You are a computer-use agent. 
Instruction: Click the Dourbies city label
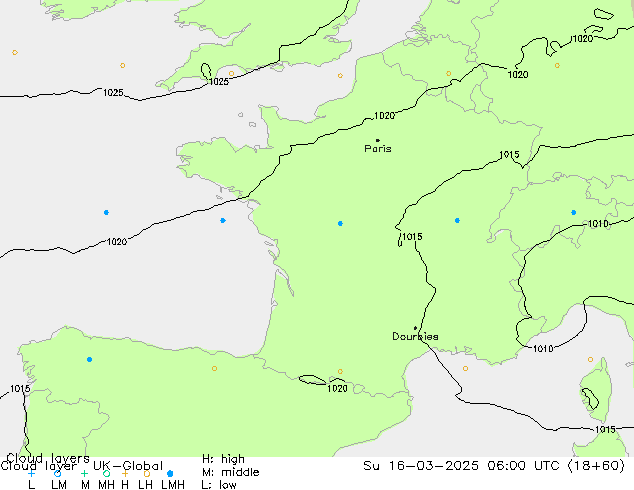415,336
